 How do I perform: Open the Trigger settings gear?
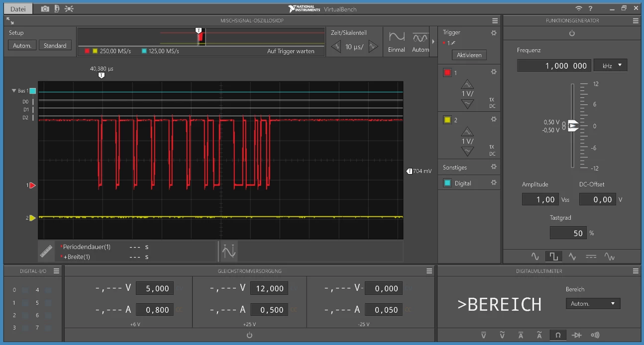coord(494,33)
